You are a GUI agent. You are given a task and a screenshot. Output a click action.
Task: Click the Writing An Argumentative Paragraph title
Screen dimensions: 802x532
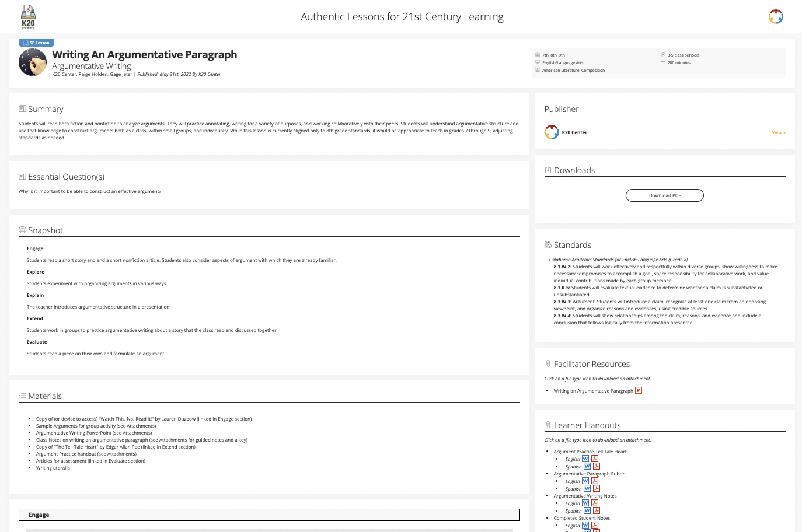145,55
